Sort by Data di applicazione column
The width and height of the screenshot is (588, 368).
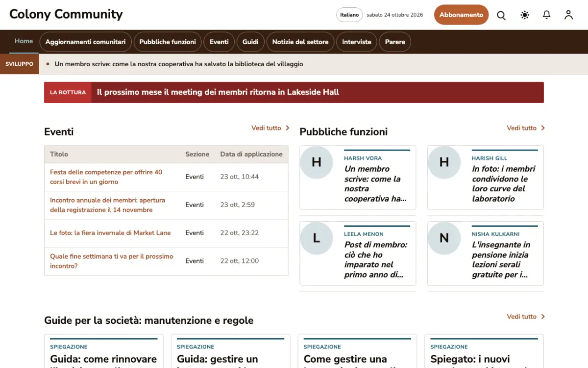[x=251, y=154]
